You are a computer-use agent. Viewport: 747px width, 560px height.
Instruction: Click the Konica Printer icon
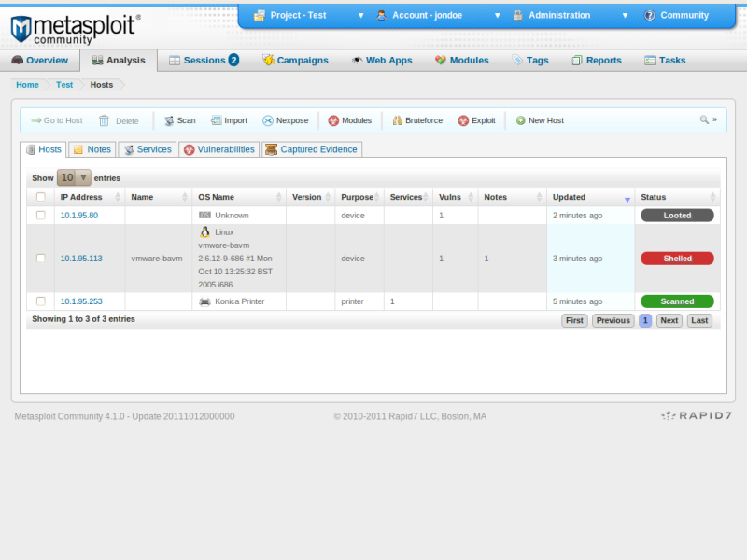204,301
